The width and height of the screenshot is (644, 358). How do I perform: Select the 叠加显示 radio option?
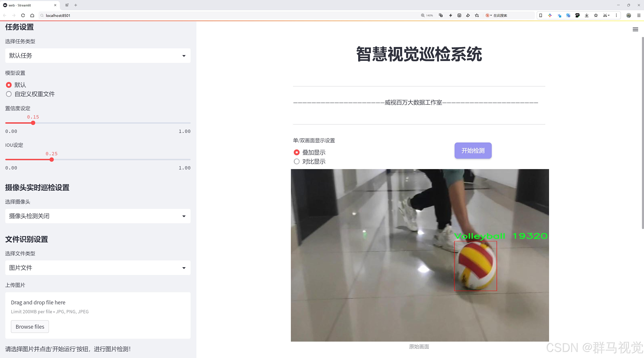click(297, 153)
